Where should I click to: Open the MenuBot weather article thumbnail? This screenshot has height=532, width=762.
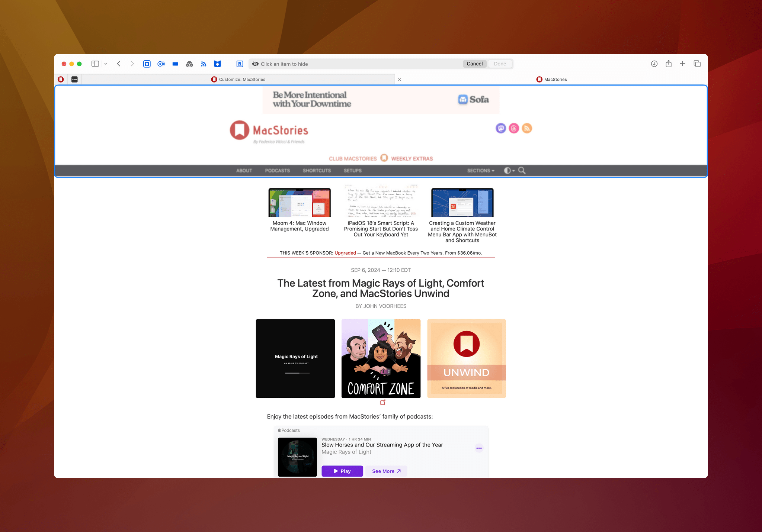462,202
